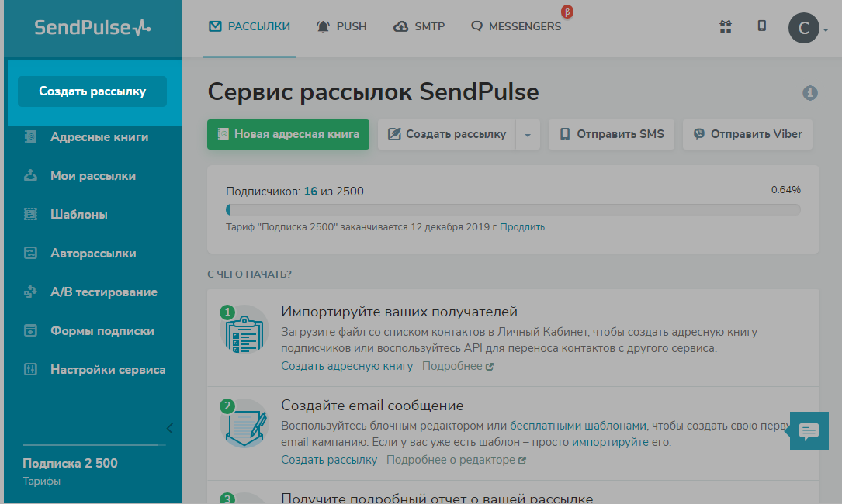Click the Отправить SMS button
The width and height of the screenshot is (842, 504).
coord(611,134)
